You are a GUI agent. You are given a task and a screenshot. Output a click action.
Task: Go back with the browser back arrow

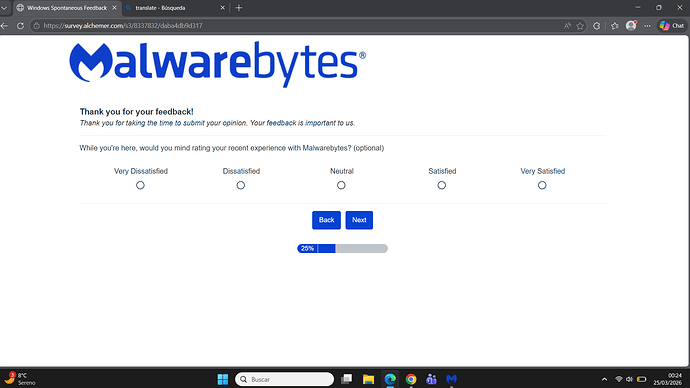(5, 26)
